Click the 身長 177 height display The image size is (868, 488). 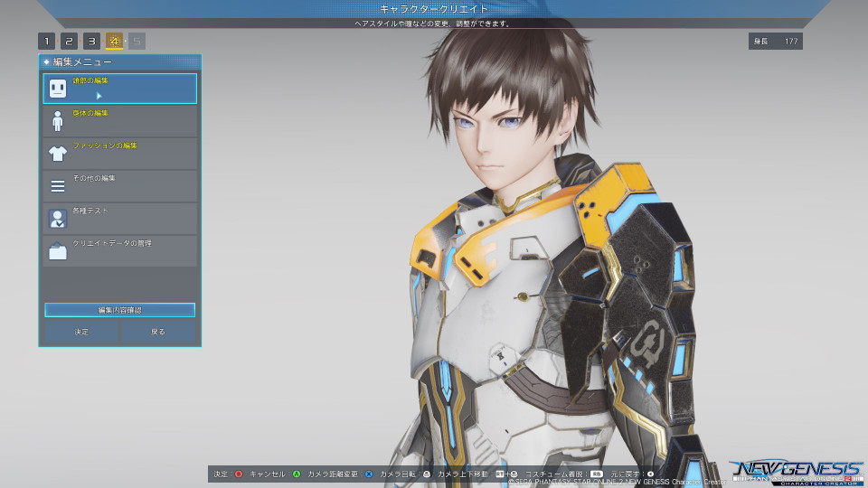[776, 42]
